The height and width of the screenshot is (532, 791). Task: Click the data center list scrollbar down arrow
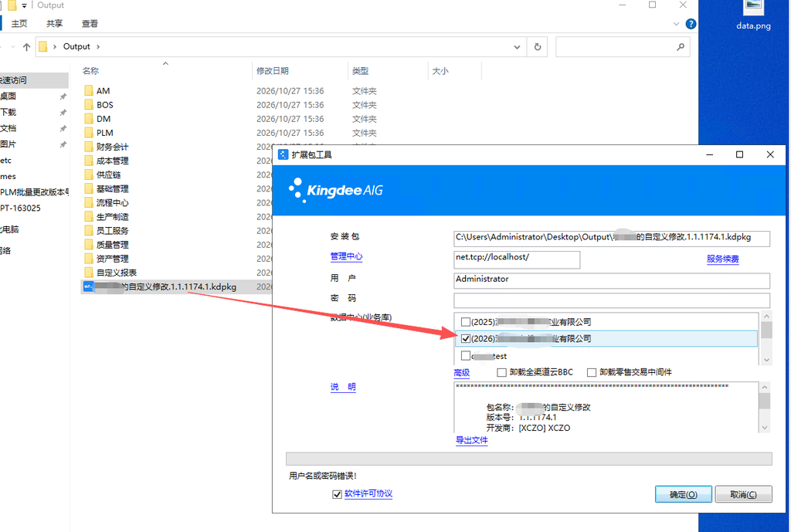click(767, 360)
